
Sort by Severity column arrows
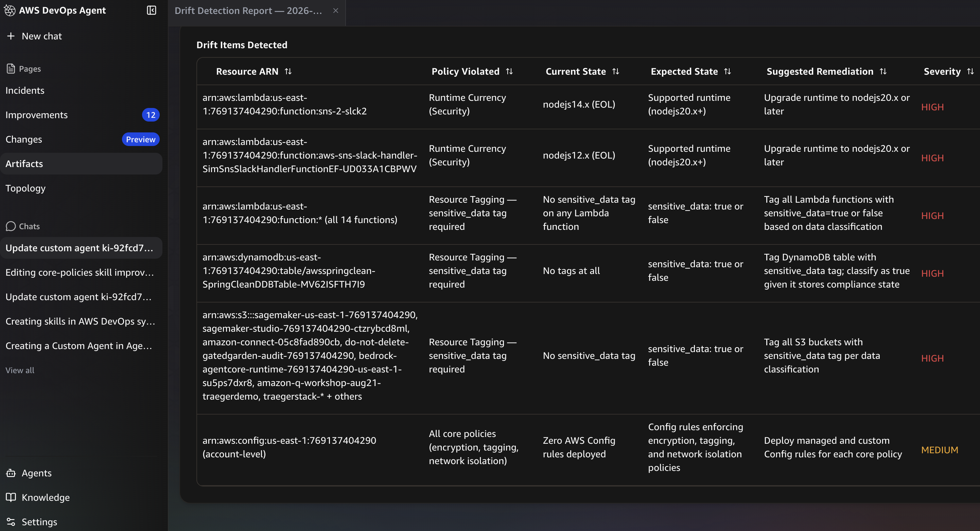coord(970,71)
